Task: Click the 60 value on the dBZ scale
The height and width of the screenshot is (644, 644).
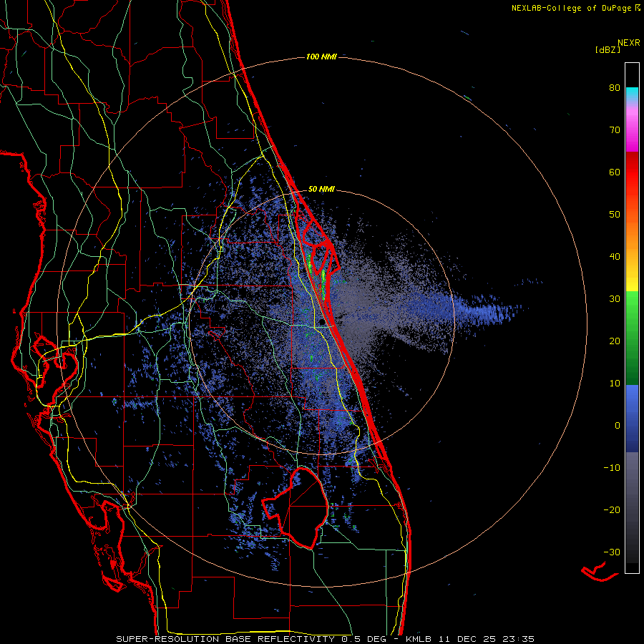Action: tap(615, 172)
